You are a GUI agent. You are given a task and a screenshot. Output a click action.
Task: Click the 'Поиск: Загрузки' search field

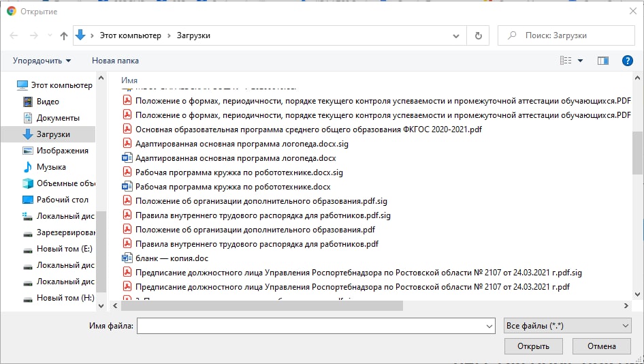coord(566,35)
